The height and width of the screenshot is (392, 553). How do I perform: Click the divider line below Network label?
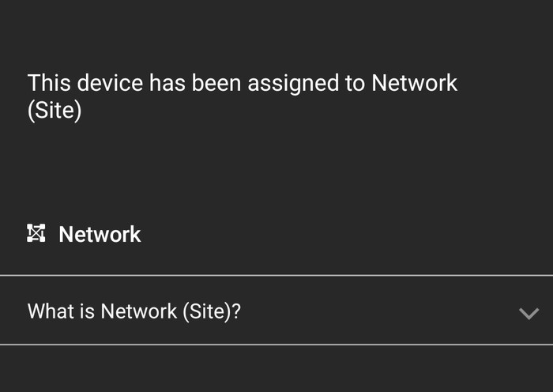276,275
